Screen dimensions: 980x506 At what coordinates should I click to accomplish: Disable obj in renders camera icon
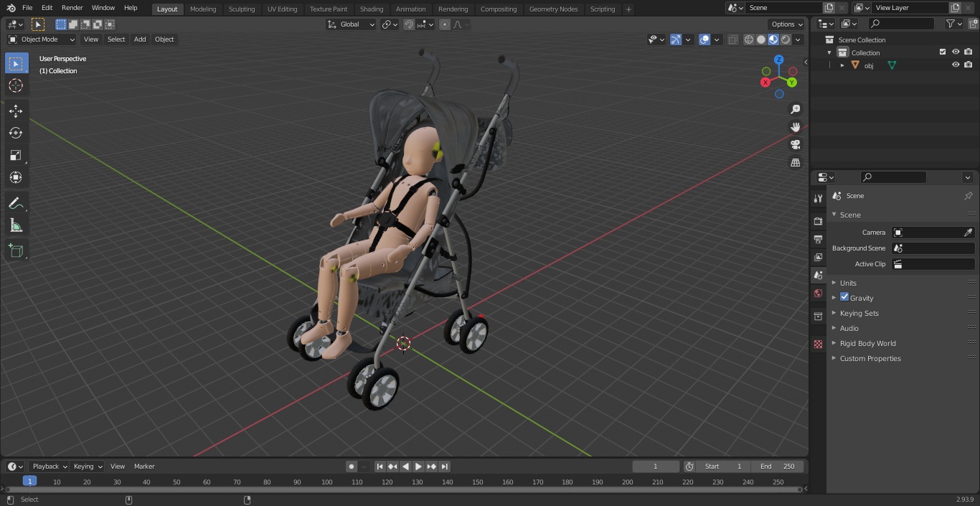968,65
